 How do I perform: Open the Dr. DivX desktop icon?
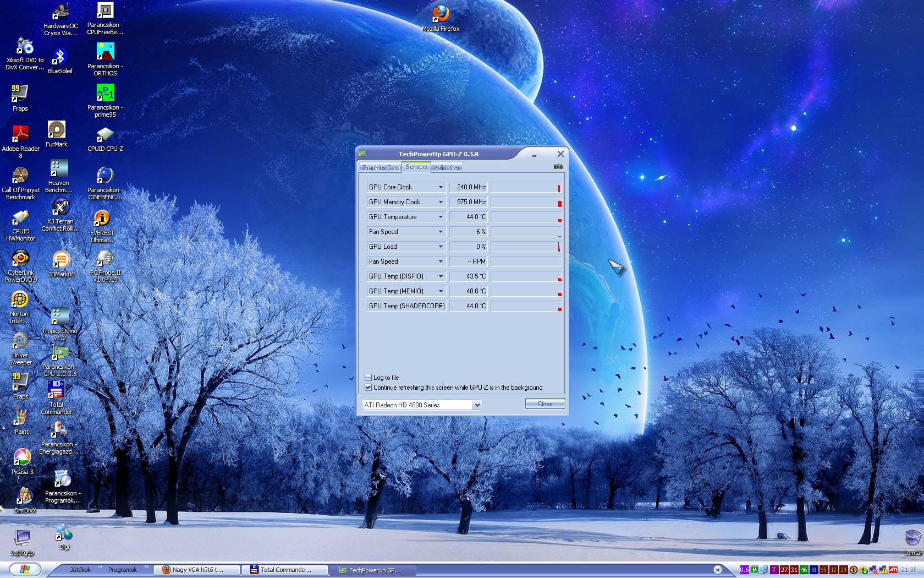[25, 500]
